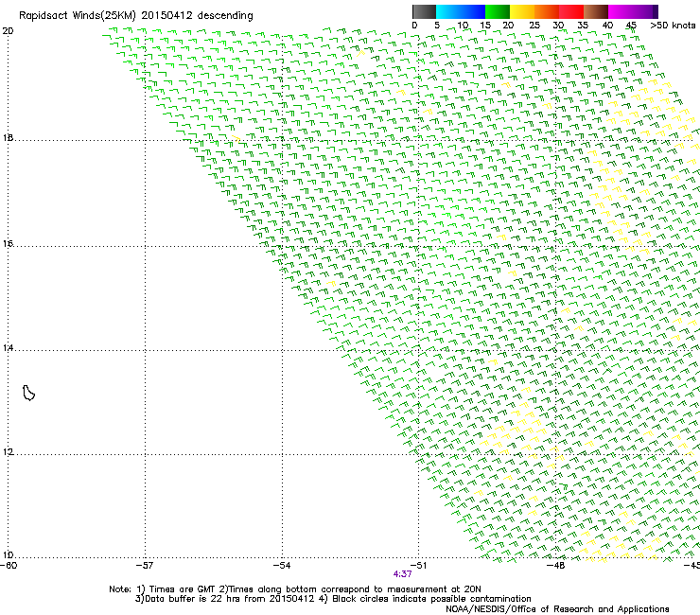Click the longitude label -51

coord(418,566)
